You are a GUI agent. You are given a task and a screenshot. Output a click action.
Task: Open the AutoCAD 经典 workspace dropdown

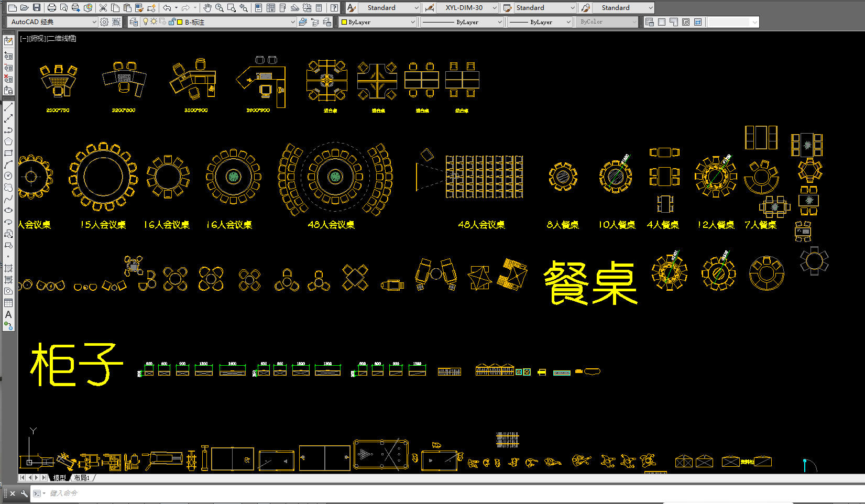pyautogui.click(x=94, y=22)
